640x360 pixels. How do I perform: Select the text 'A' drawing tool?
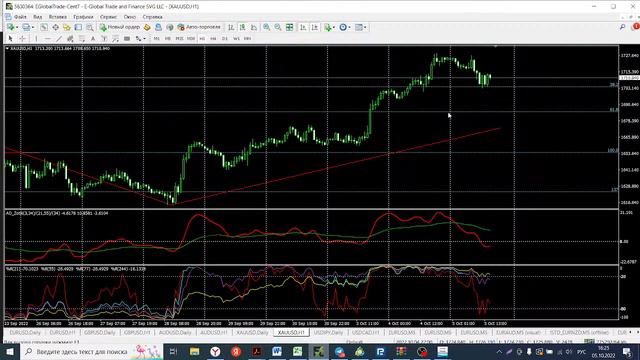93,38
